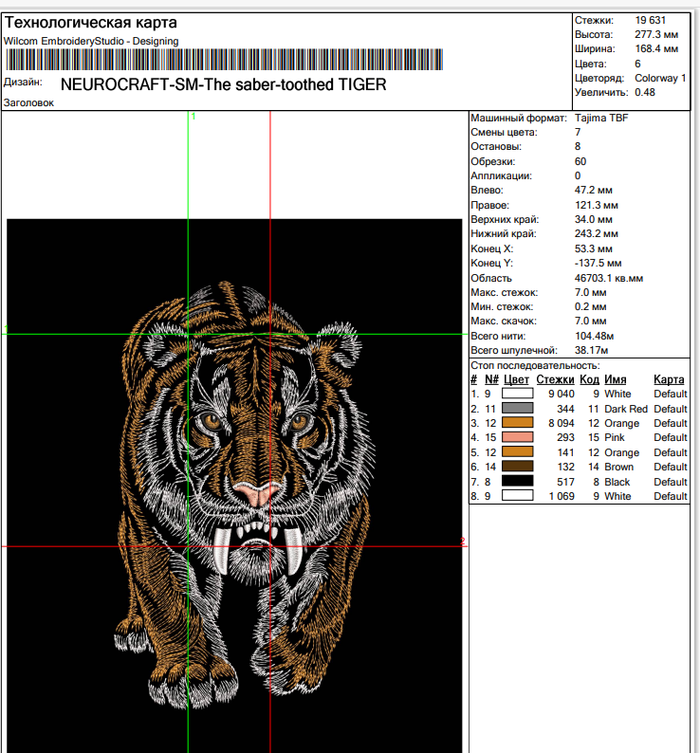Select the Black color swatch in row 7

click(x=518, y=482)
